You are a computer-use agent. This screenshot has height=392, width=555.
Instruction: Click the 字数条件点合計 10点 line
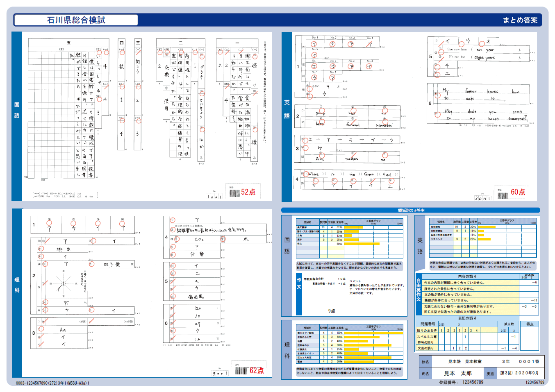click(325, 279)
